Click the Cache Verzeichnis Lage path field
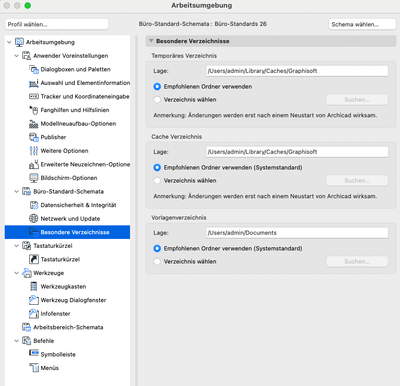This screenshot has height=386, width=400. (x=297, y=152)
